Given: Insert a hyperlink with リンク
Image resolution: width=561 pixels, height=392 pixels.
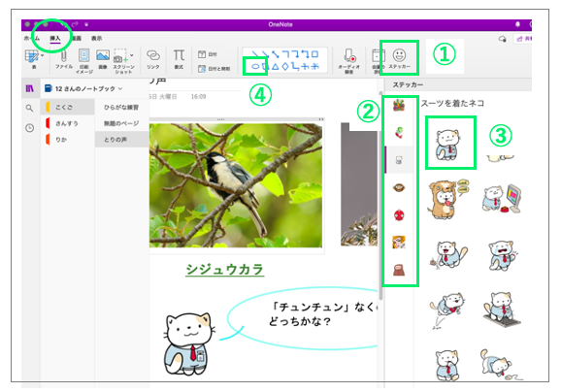Looking at the screenshot, I should point(153,59).
